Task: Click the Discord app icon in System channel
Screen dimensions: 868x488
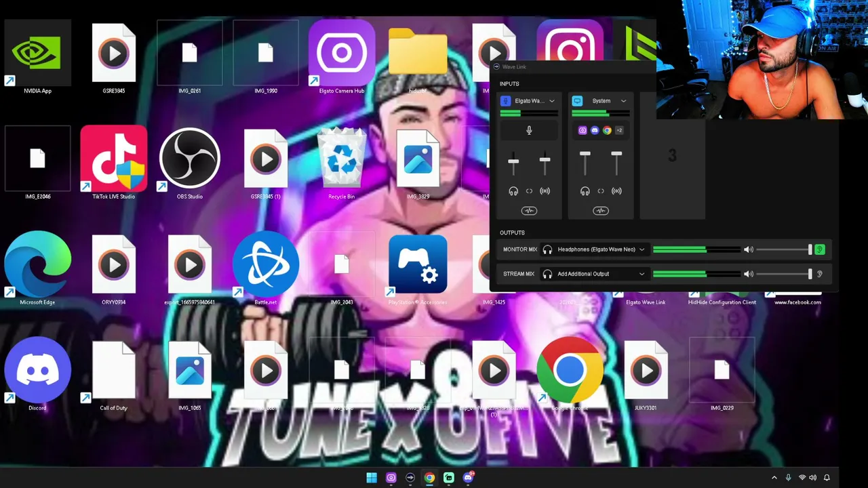Action: [x=595, y=130]
